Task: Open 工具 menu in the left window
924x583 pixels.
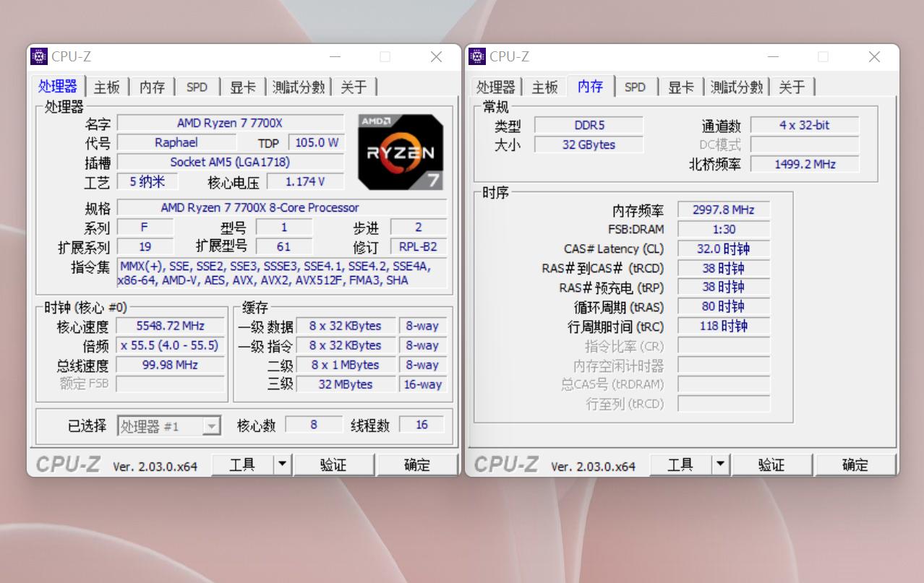Action: click(x=244, y=465)
